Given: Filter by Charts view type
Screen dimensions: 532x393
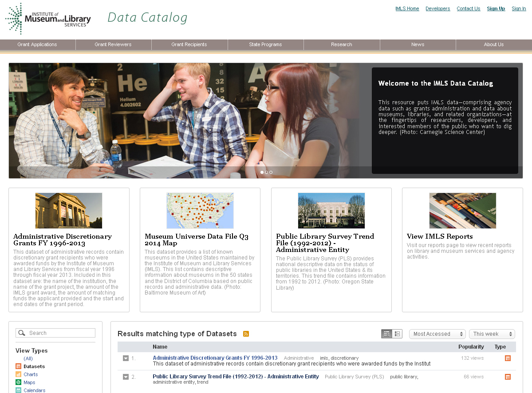Looking at the screenshot, I should (x=31, y=374).
